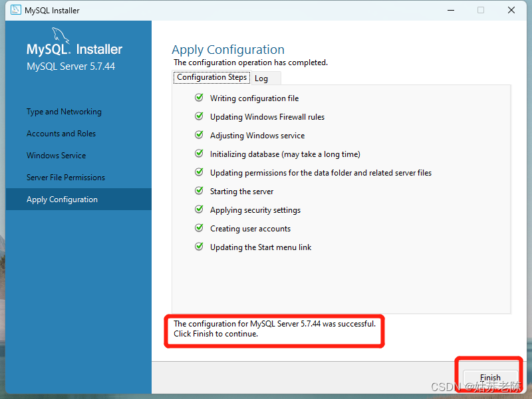This screenshot has width=532, height=399.
Task: Open Server File Permissions step
Action: pyautogui.click(x=66, y=178)
